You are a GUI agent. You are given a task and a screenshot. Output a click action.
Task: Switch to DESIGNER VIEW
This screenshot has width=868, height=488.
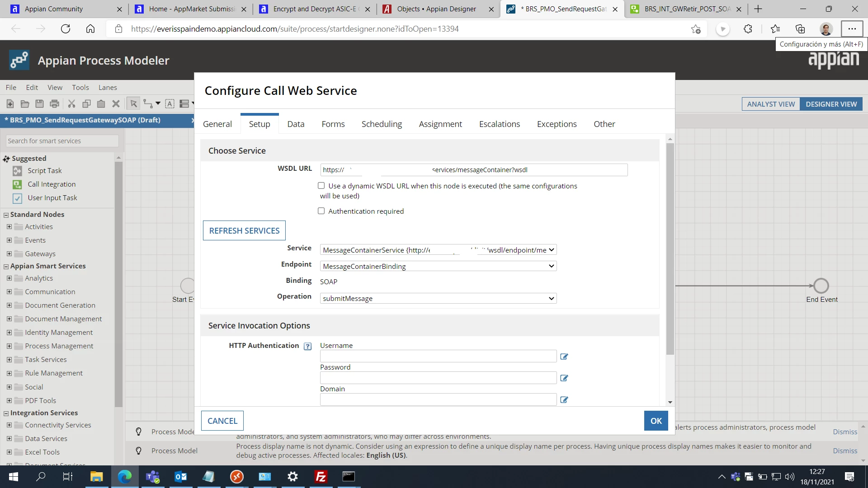click(x=831, y=104)
